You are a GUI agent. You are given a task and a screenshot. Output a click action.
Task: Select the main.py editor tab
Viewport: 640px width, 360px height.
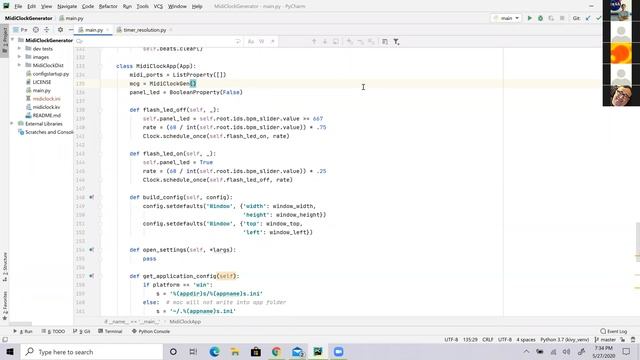pos(93,30)
